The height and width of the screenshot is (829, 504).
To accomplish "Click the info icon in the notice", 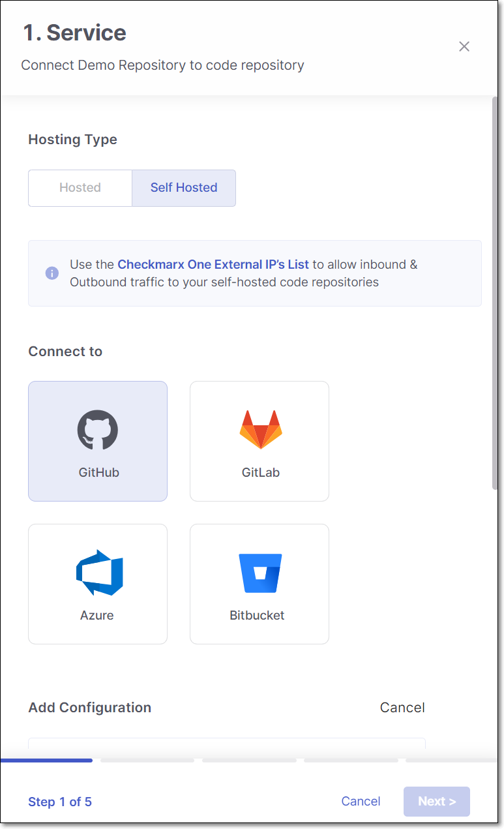I will [52, 273].
